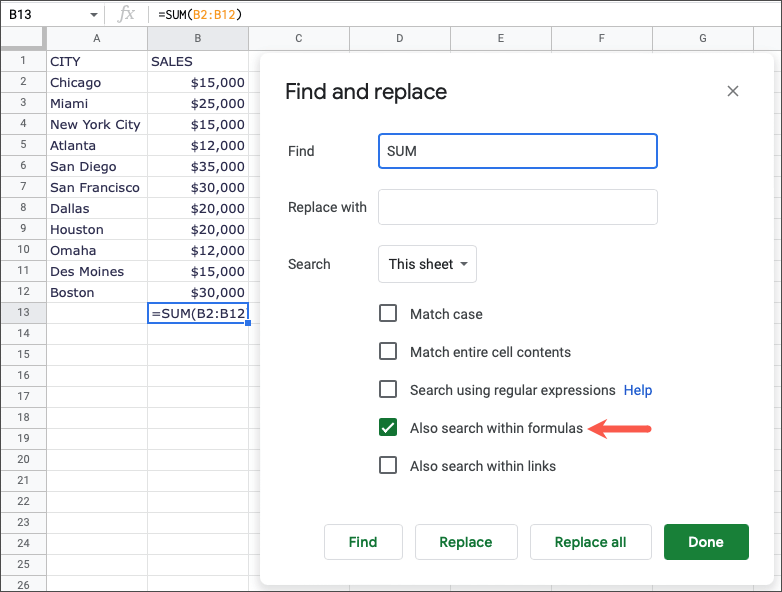Image resolution: width=782 pixels, height=592 pixels.
Task: Click the Replace with input field
Action: click(x=517, y=207)
